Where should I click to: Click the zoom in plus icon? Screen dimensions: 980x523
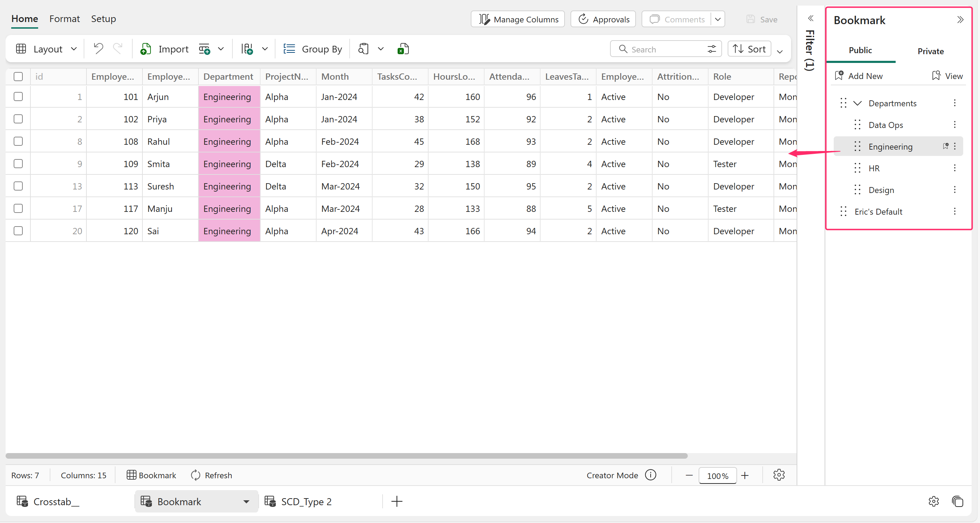point(745,475)
